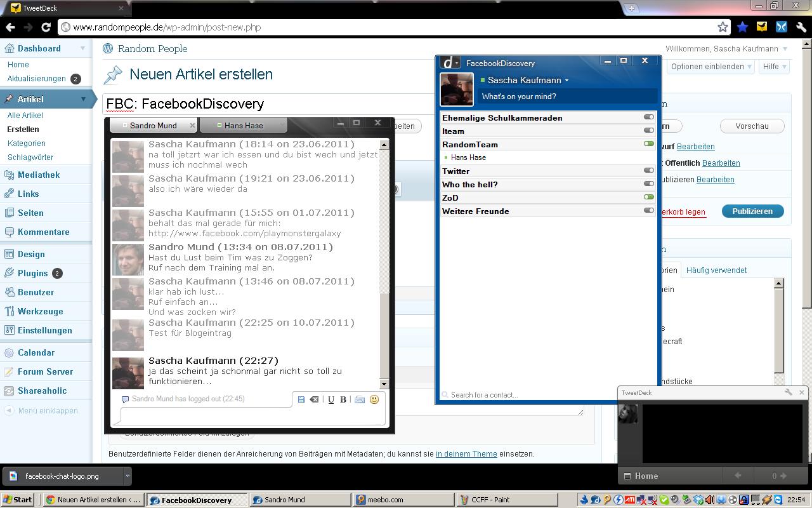Click the 'Search for a contact...' field
Screen dimensions: 812x508
[548, 395]
